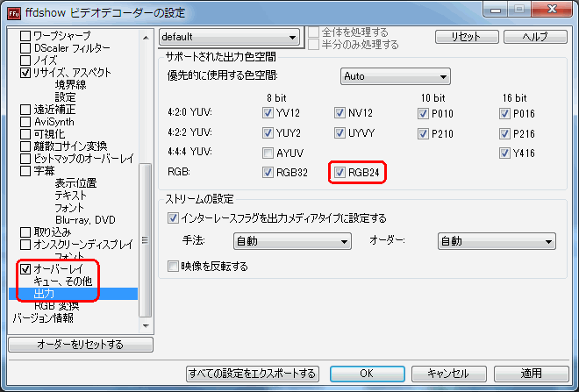579x392 pixels.
Task: Enable the 遠近補正 checkbox
Action: [x=25, y=110]
